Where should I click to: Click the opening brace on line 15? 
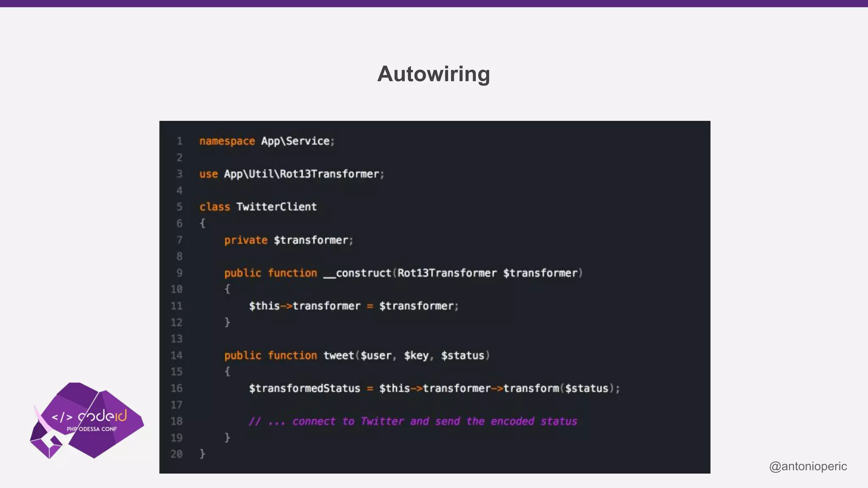[227, 372]
